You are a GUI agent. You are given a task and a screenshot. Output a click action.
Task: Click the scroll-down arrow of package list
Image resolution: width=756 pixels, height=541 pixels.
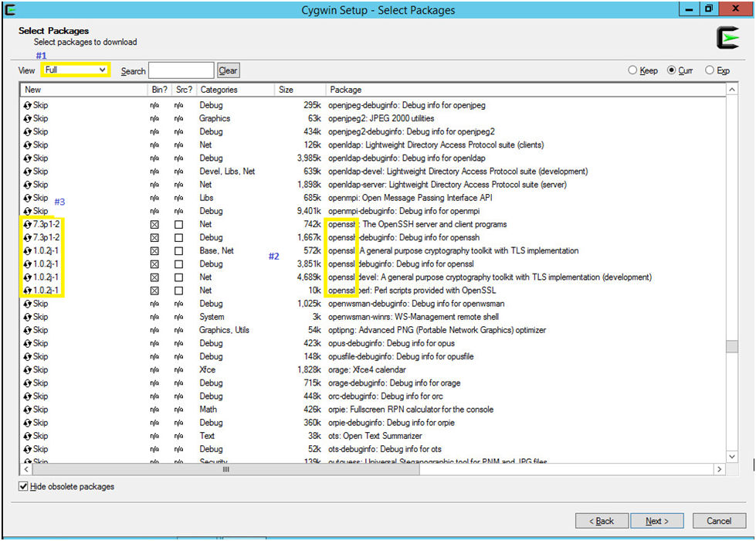[732, 457]
